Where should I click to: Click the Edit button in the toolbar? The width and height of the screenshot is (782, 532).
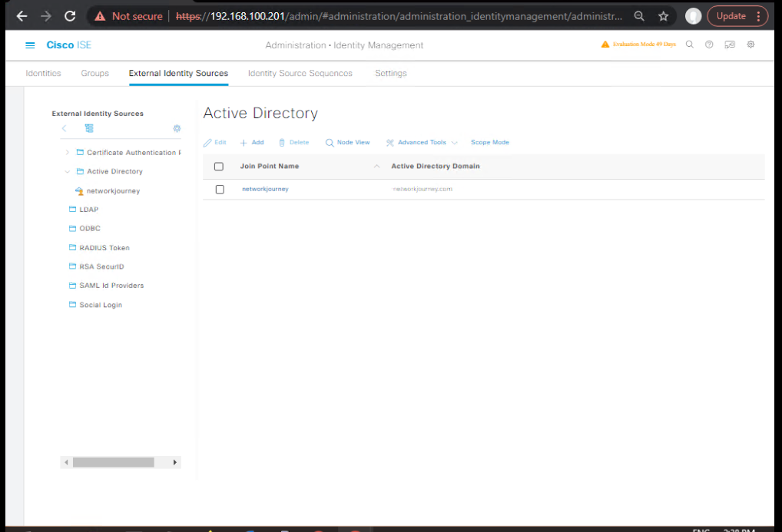(215, 143)
